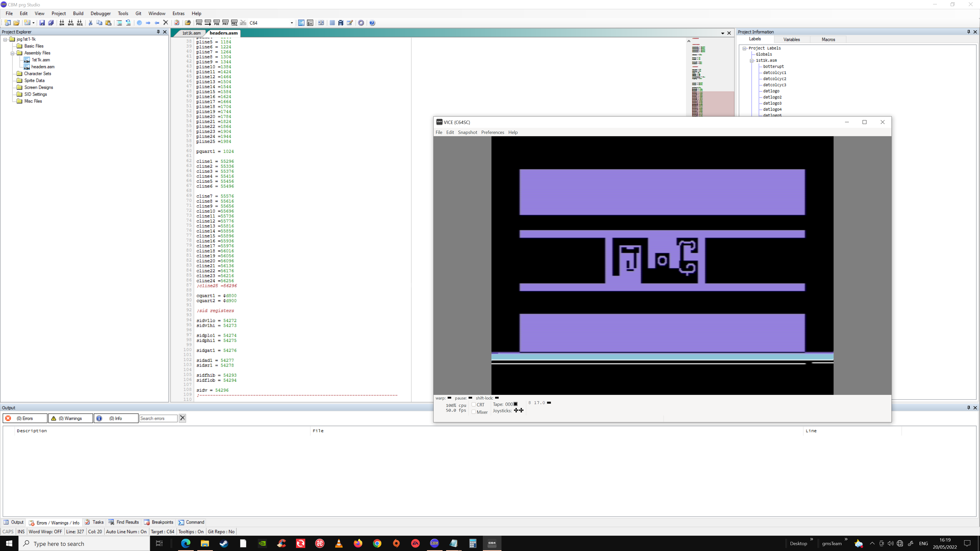
Task: Click the SEQ import toolbar icon
Action: (x=80, y=23)
